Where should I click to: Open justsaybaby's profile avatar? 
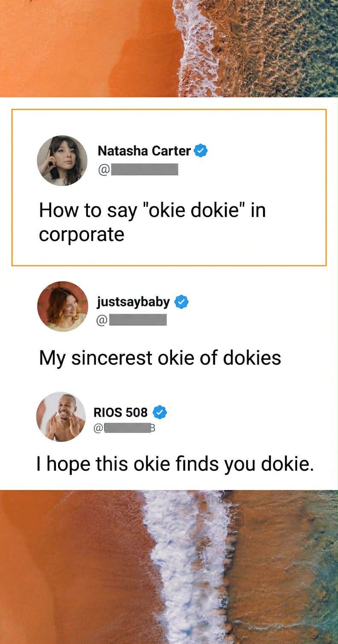point(62,306)
